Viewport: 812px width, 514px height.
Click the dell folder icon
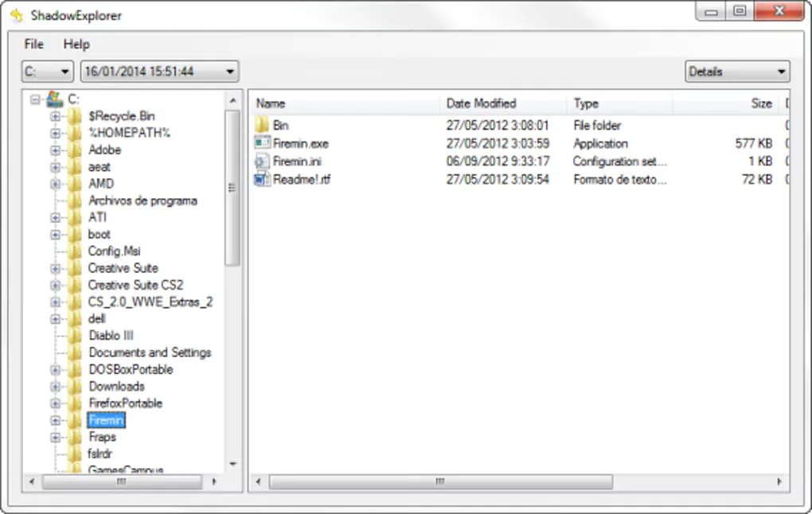(75, 319)
